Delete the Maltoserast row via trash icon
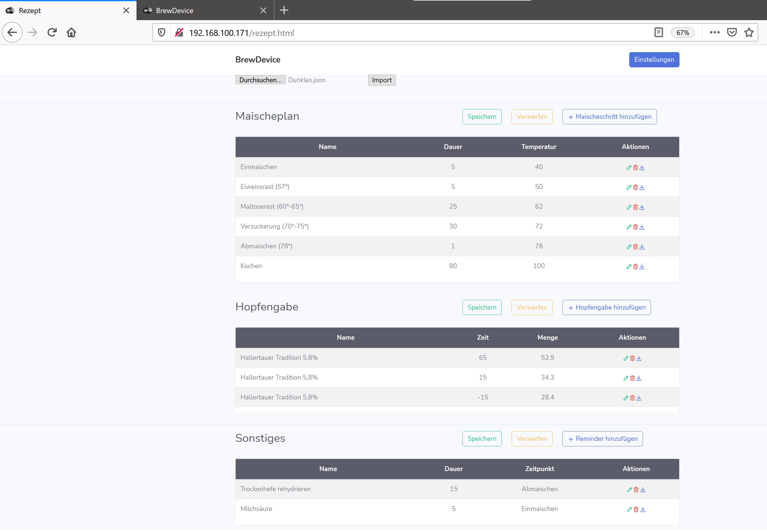767x532 pixels. pyautogui.click(x=635, y=207)
